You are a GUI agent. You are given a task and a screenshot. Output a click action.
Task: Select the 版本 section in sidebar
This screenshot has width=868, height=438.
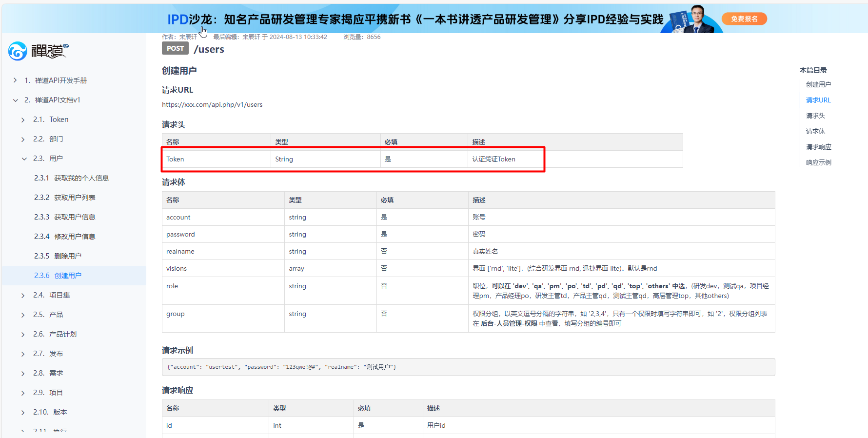(x=60, y=412)
